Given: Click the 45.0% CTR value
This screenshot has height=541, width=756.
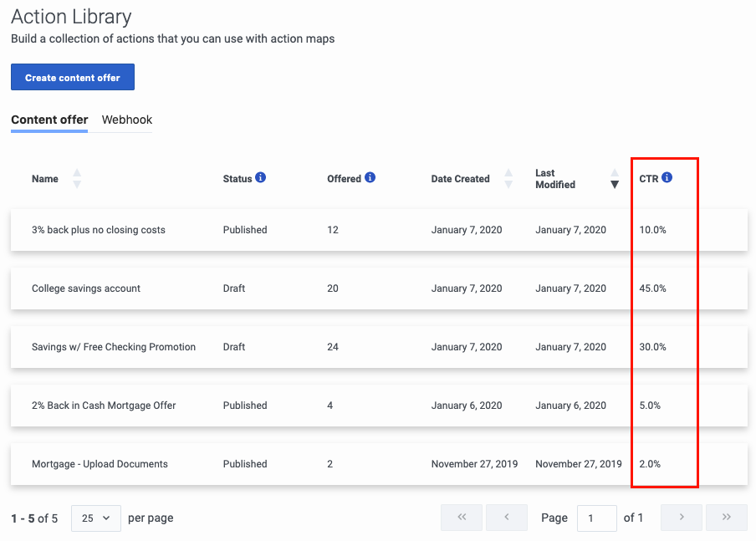Looking at the screenshot, I should (x=653, y=288).
